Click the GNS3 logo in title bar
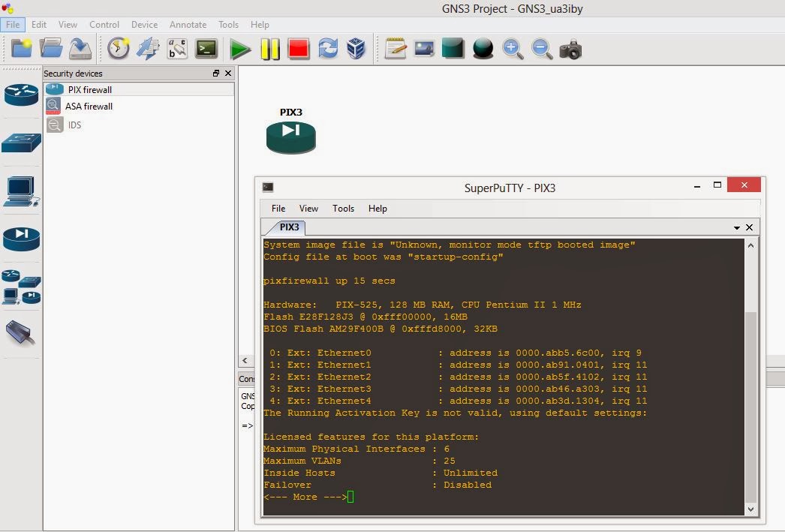Viewport: 785px width, 532px height. click(7, 8)
